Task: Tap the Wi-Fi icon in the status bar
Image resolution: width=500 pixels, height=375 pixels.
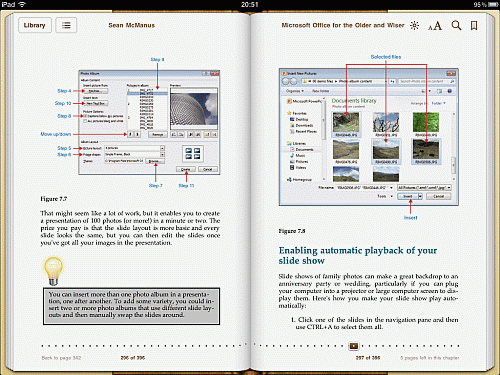Action: pos(22,4)
